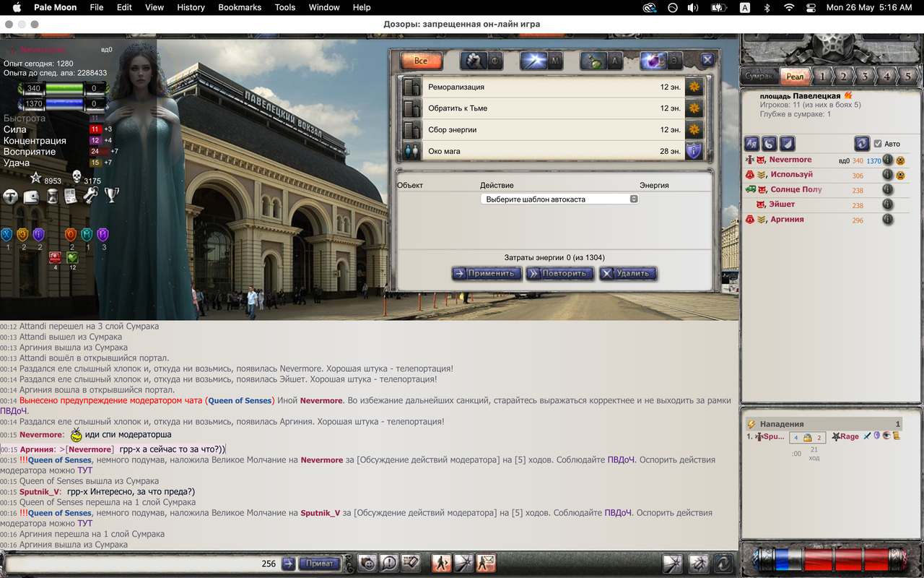Click the shield sort icon in player list

tap(788, 143)
